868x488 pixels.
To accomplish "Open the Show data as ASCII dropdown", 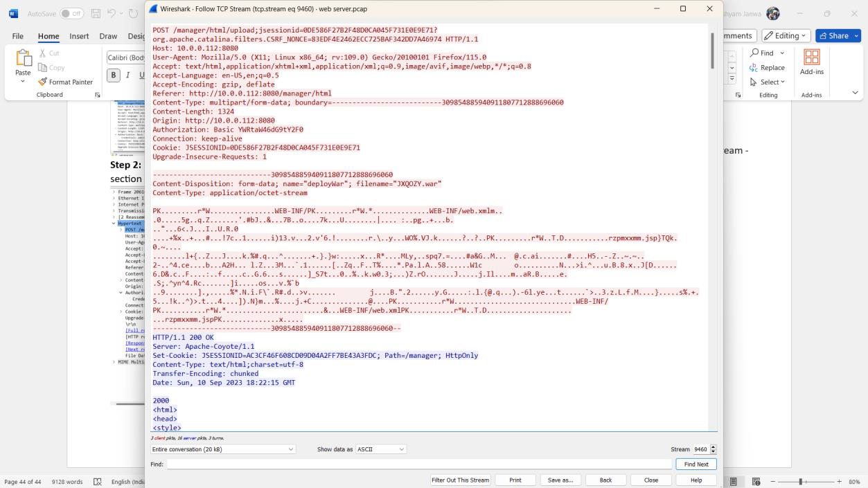I will point(380,449).
